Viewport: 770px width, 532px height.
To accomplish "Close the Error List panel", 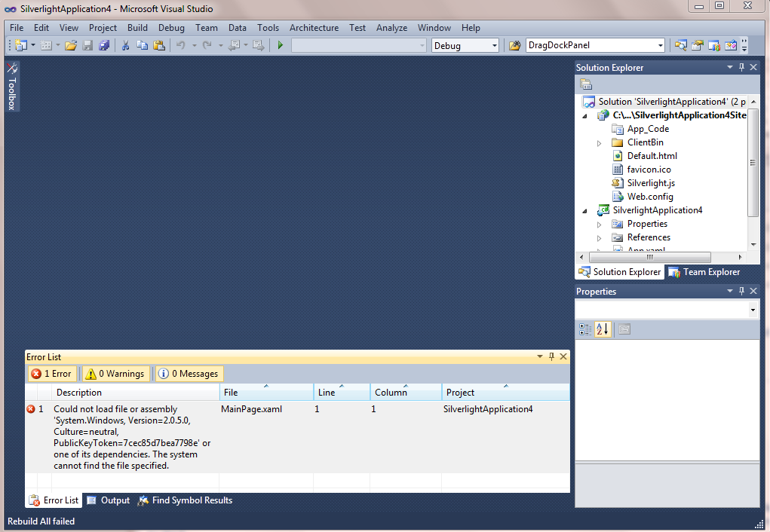I will point(563,356).
